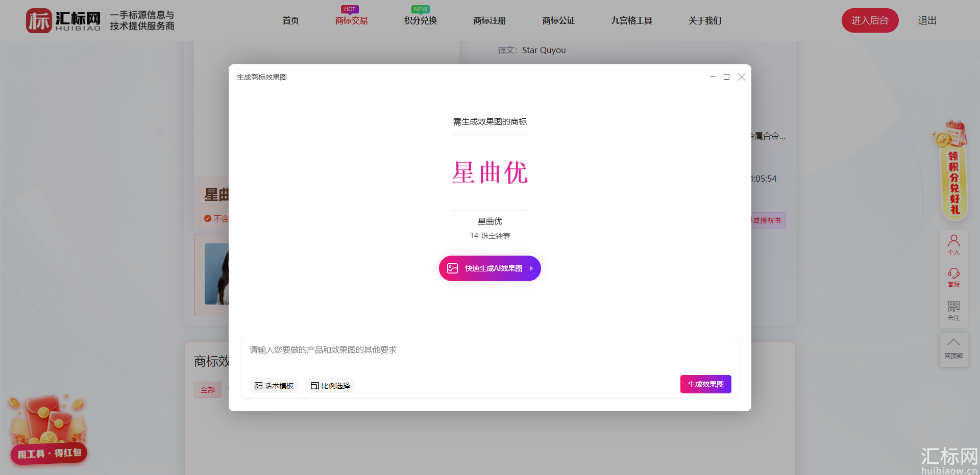Viewport: 980px width, 475px height.
Task: Open 关于我们 page
Action: tap(704, 20)
